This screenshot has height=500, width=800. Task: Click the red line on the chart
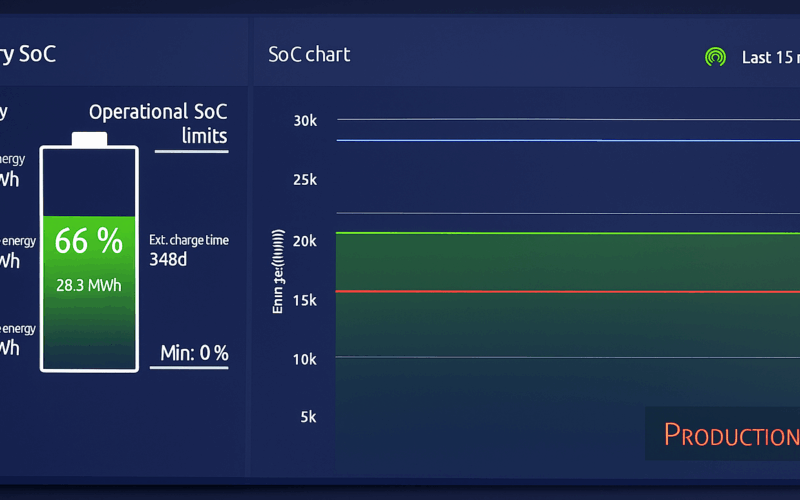click(560, 291)
